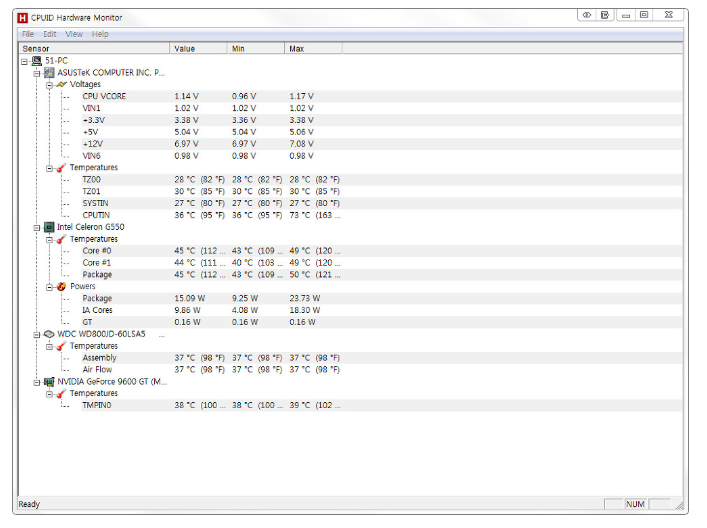
Task: Collapse the motherboard Temperatures branch
Action: [x=49, y=168]
